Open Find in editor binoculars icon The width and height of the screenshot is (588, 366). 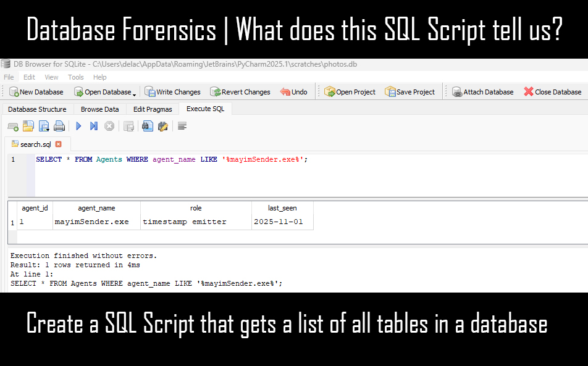pos(148,126)
